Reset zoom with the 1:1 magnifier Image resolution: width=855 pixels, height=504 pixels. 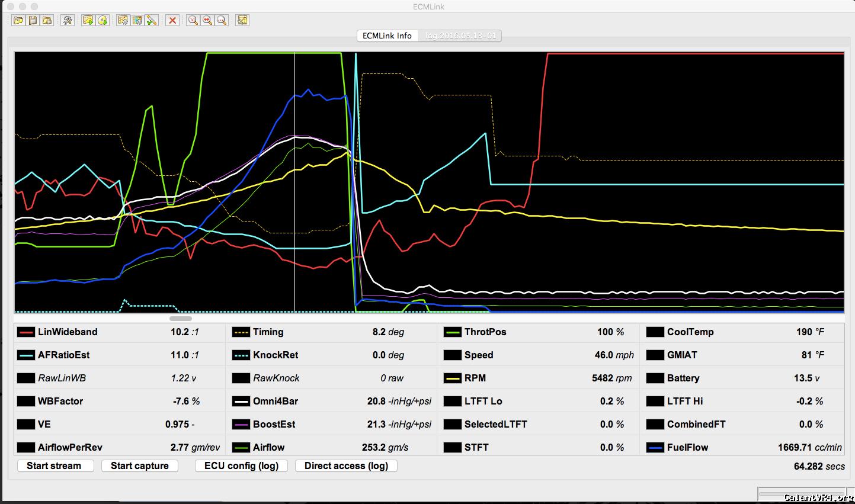[193, 20]
